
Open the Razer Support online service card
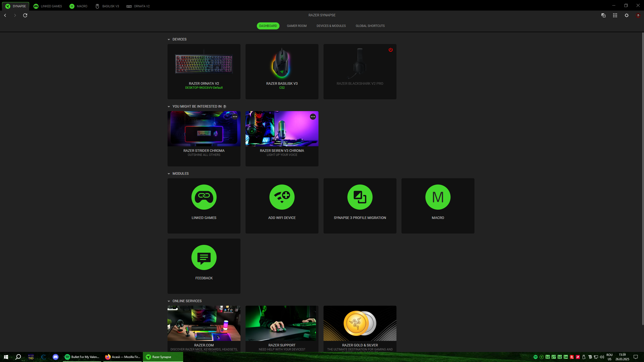[282, 329]
